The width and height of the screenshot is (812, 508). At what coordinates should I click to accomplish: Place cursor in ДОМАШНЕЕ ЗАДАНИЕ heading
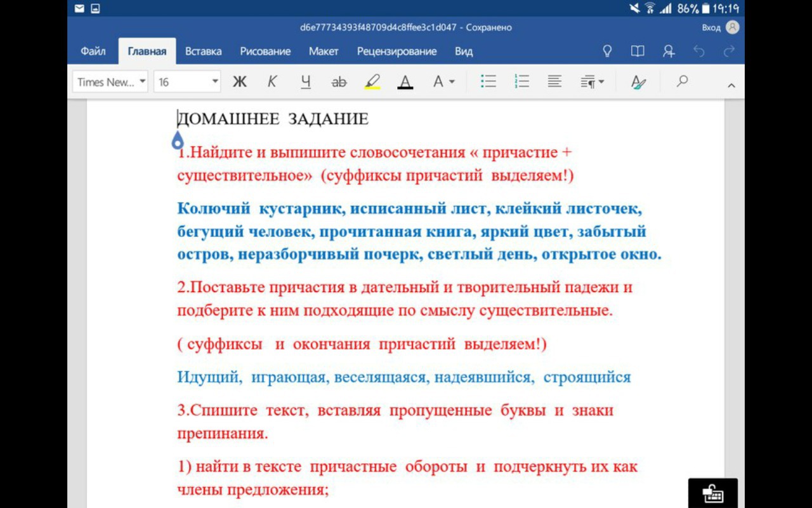(273, 119)
